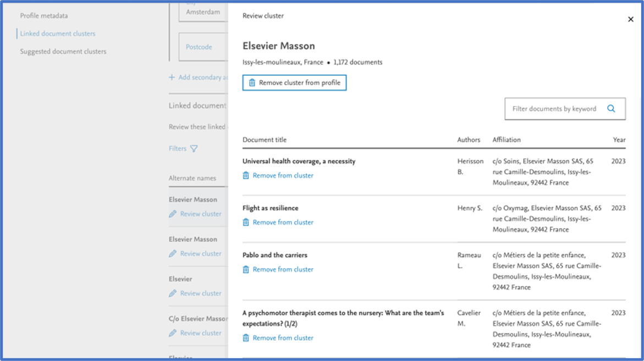The width and height of the screenshot is (644, 361).
Task: Click the magnifier icon in document filter
Action: pyautogui.click(x=611, y=109)
